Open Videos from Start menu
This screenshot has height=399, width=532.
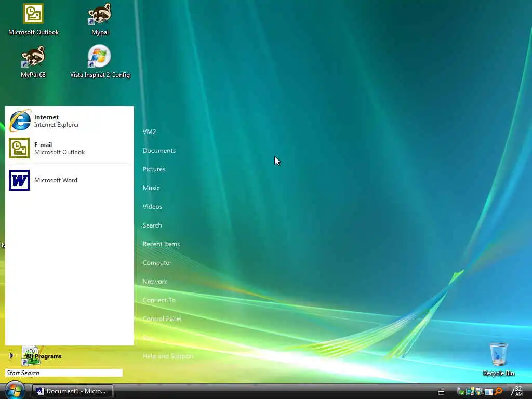[152, 206]
